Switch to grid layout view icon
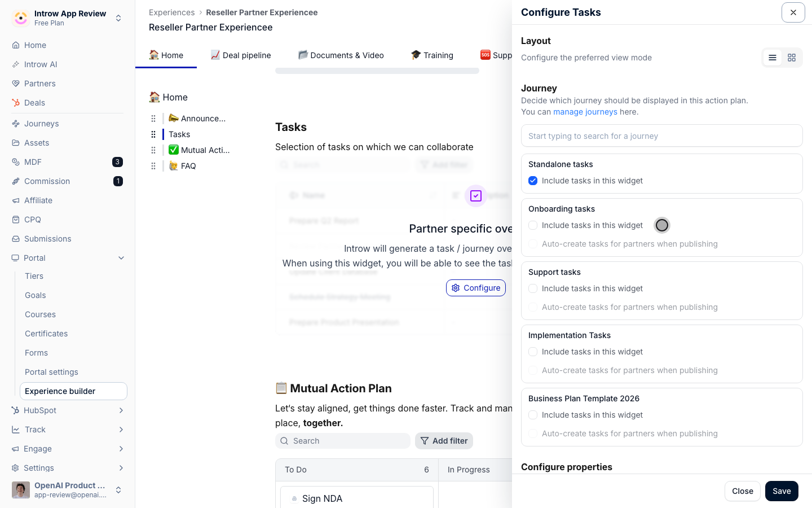812x508 pixels. click(x=792, y=58)
